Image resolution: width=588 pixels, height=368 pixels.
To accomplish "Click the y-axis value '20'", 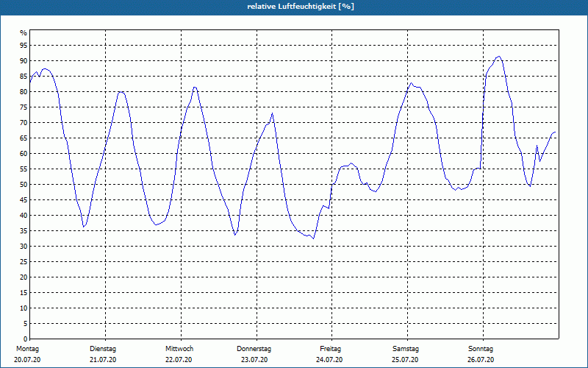I will pyautogui.click(x=24, y=277).
